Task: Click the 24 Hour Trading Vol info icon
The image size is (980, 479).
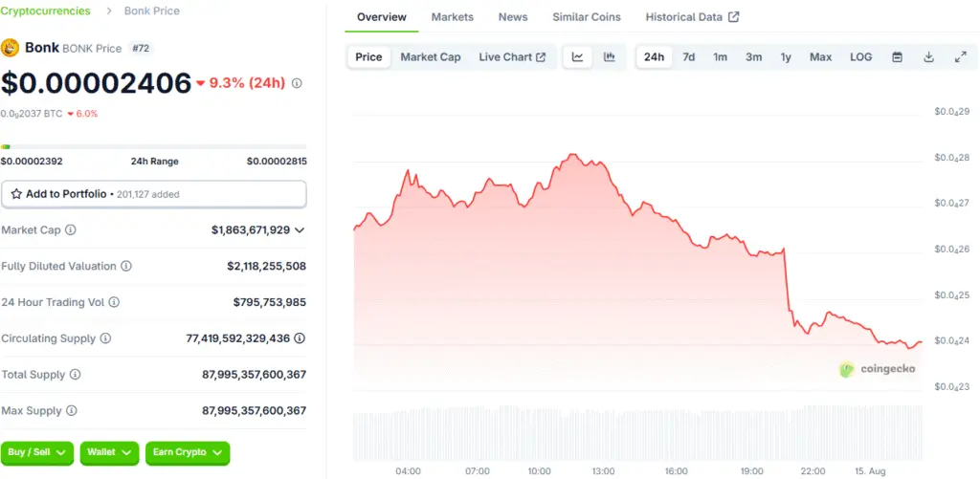Action: coord(114,302)
